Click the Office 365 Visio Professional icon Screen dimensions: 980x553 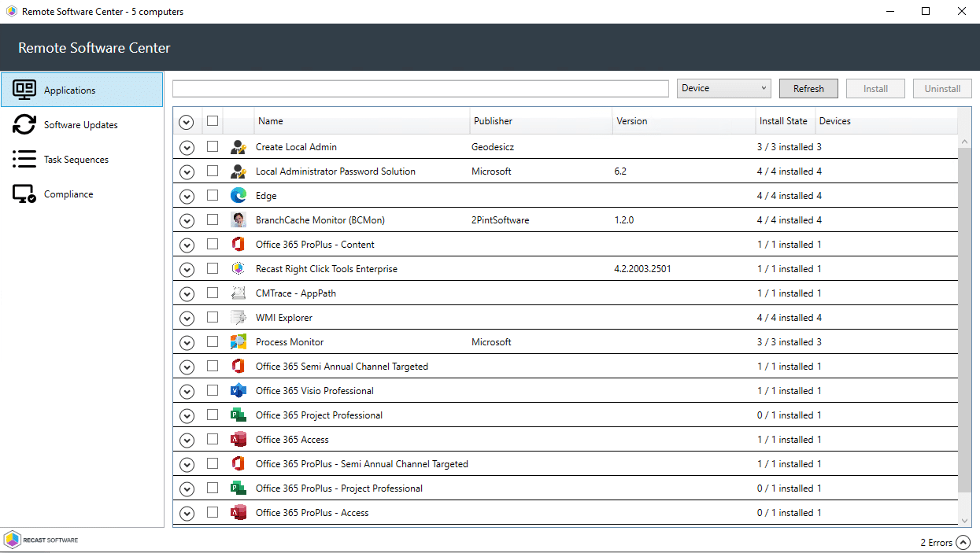pyautogui.click(x=238, y=391)
